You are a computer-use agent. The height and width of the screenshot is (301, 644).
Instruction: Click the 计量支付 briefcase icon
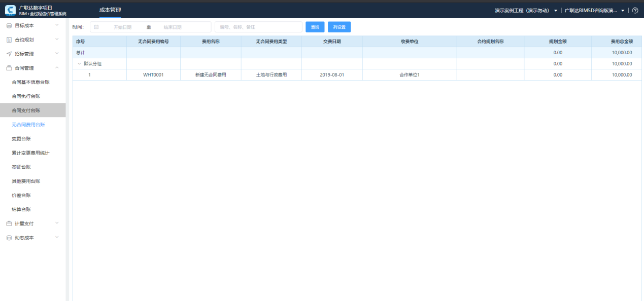(x=9, y=223)
